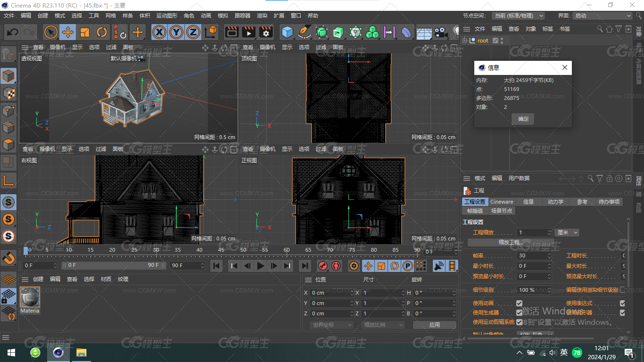Open File Explorer from the taskbar

point(82,353)
